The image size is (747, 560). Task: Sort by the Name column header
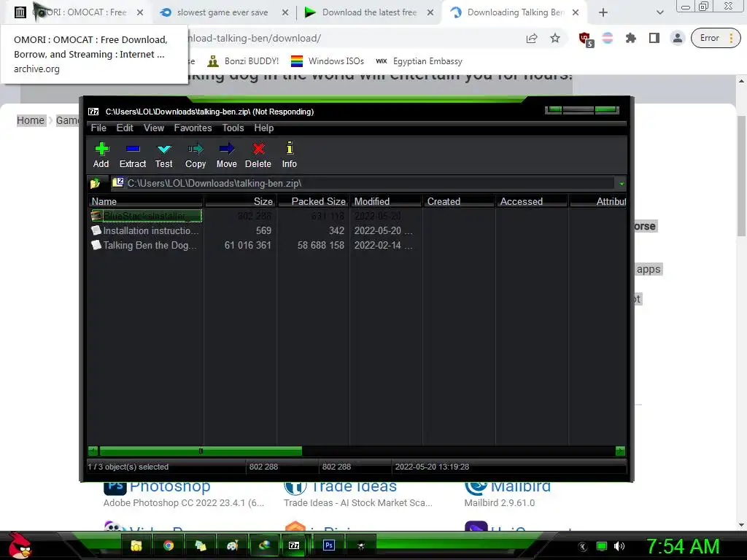146,201
